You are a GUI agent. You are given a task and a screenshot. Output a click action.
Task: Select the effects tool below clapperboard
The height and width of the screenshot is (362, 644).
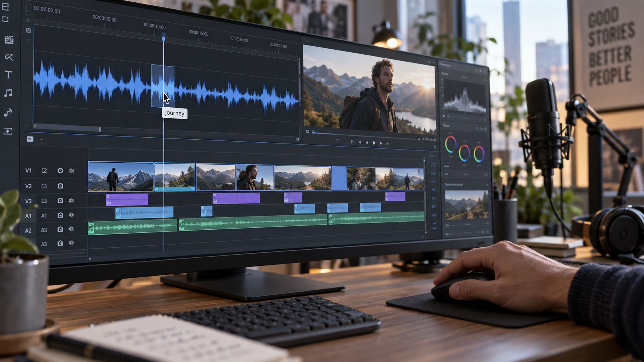[8, 57]
